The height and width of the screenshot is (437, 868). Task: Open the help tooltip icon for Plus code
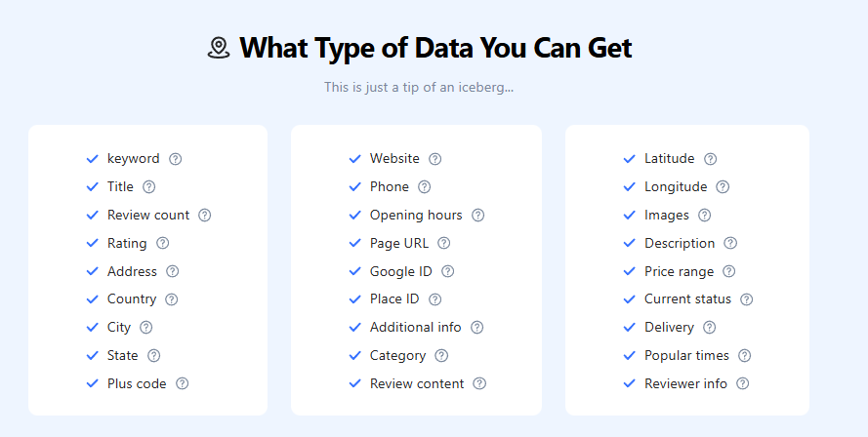coord(183,384)
